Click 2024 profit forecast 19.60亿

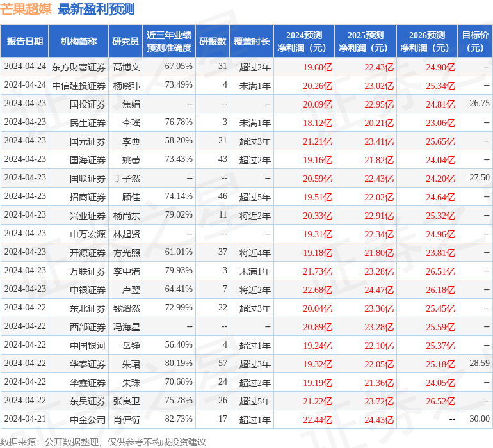pyautogui.click(x=318, y=67)
